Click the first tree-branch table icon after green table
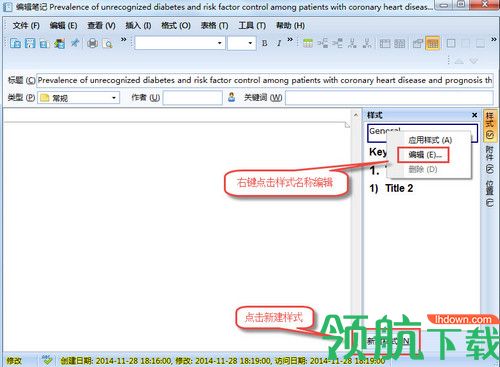This screenshot has height=367, width=500. point(323,43)
